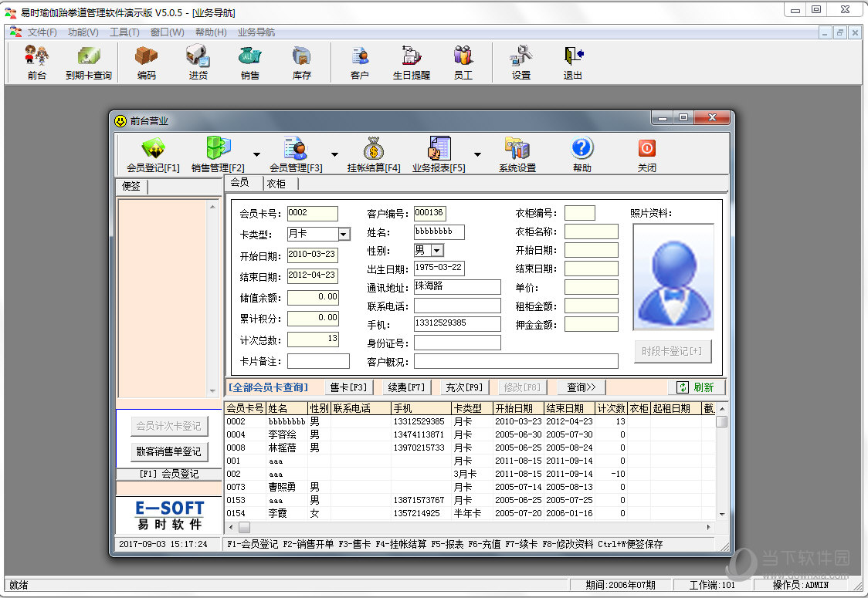Image resolution: width=868 pixels, height=598 pixels.
Task: Expand the 性别 dropdown
Action: 437,251
